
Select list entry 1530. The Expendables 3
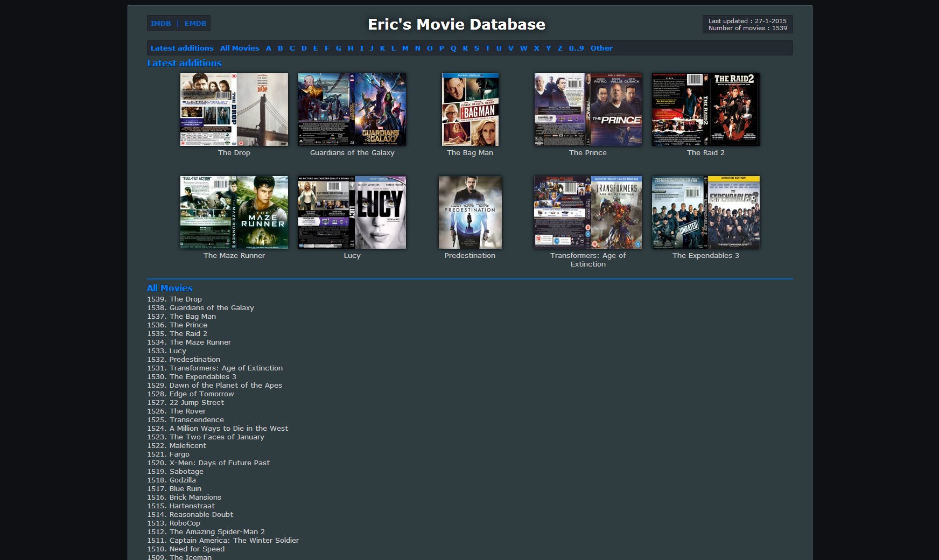click(192, 377)
